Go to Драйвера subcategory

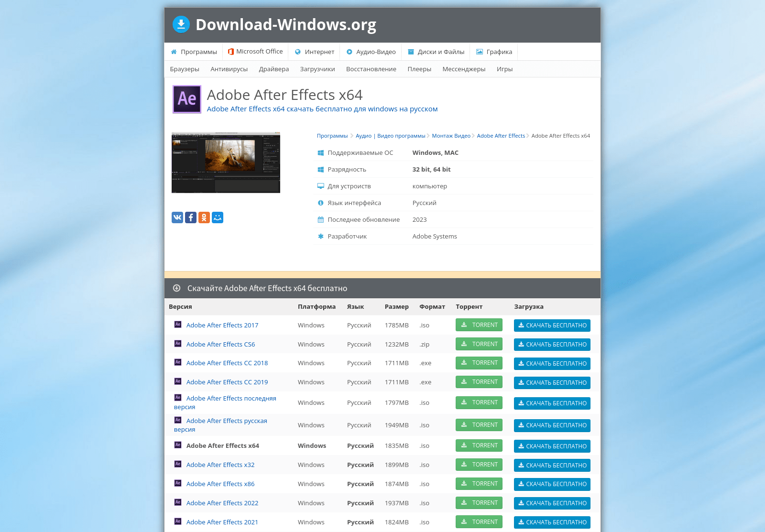pyautogui.click(x=274, y=69)
